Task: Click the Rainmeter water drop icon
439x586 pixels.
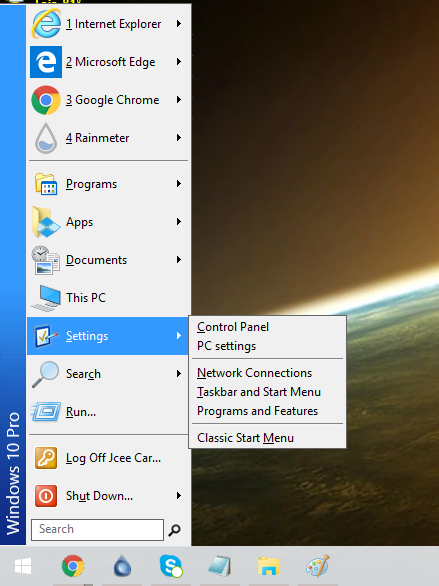Action: tap(46, 138)
